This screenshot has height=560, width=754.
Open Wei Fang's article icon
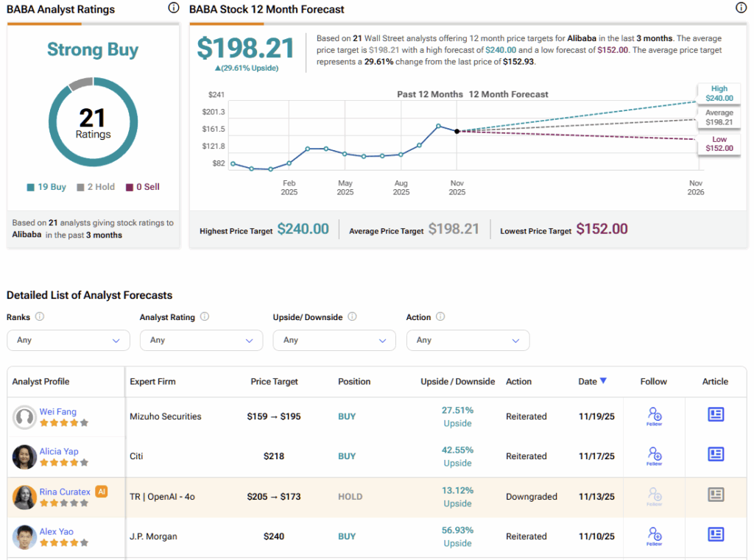click(x=715, y=415)
